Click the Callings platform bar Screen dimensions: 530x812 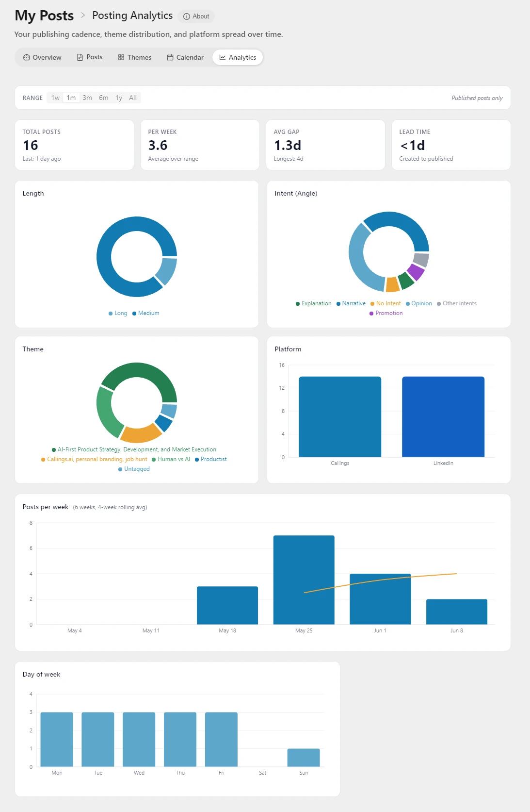tap(340, 417)
